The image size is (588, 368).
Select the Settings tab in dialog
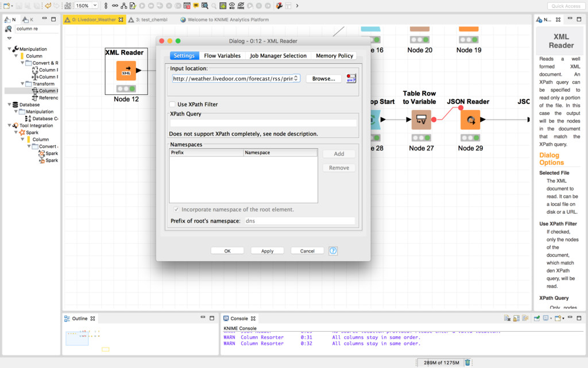click(184, 56)
